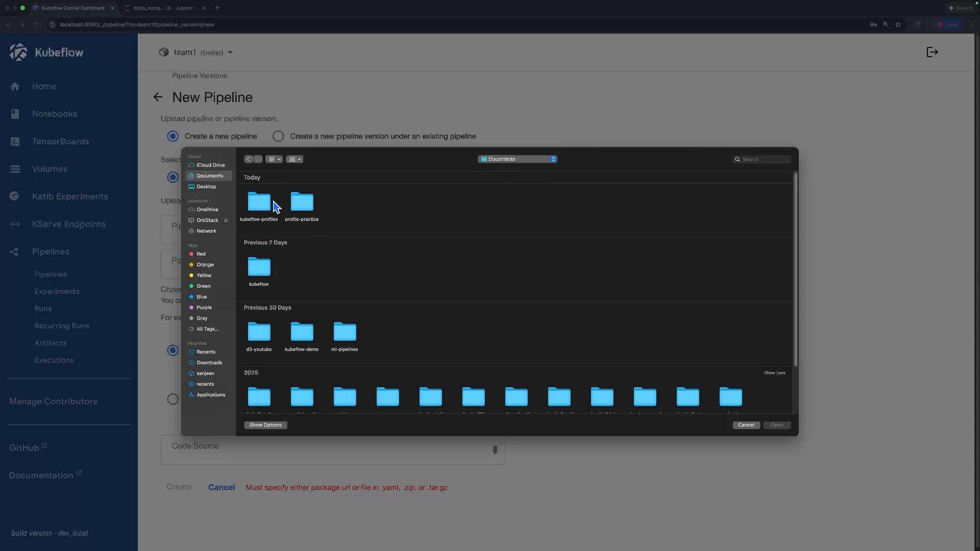Screen dimensions: 980x551
Task: Click the file dialog vertical scrollbar
Action: click(x=795, y=269)
